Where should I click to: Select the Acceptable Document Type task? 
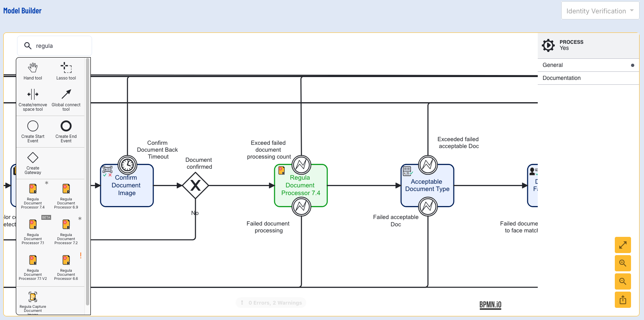tap(427, 185)
